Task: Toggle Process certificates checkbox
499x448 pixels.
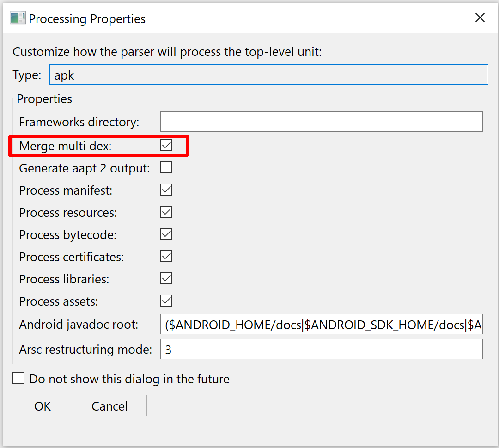Action: click(166, 256)
